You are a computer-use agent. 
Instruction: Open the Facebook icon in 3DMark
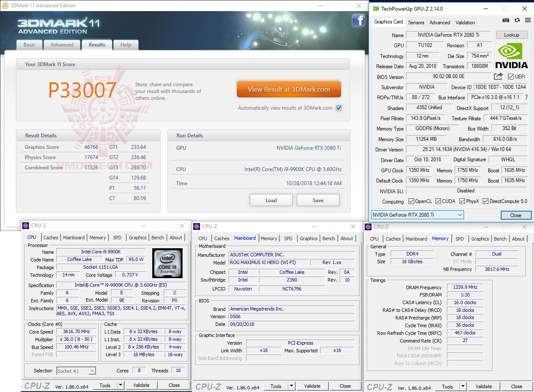358,20
